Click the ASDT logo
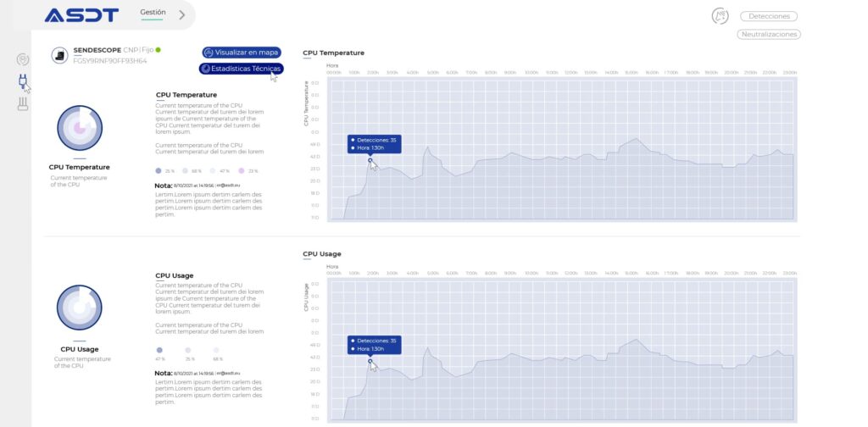This screenshot has height=427, width=868. [81, 15]
